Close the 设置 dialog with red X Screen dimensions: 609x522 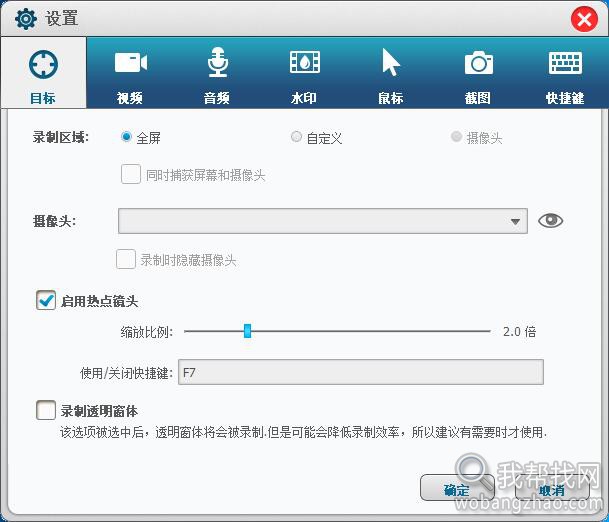(x=584, y=19)
